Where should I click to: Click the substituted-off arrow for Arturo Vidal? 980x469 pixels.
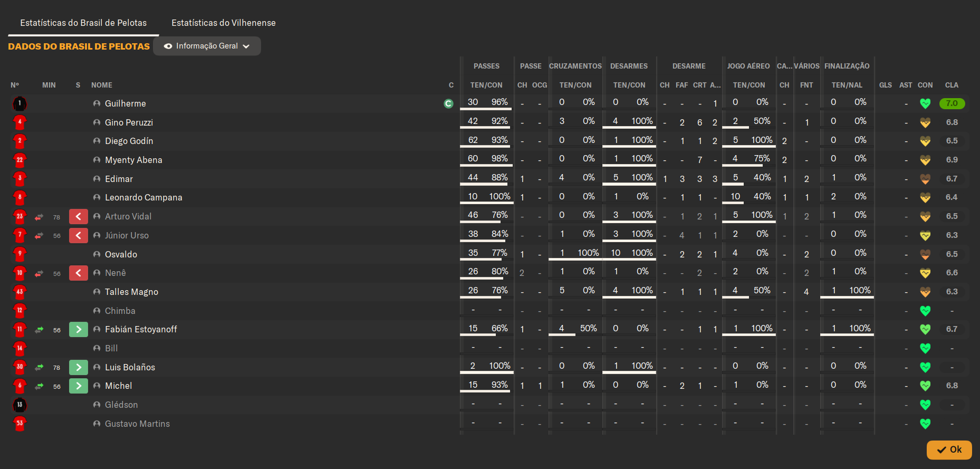(x=79, y=216)
